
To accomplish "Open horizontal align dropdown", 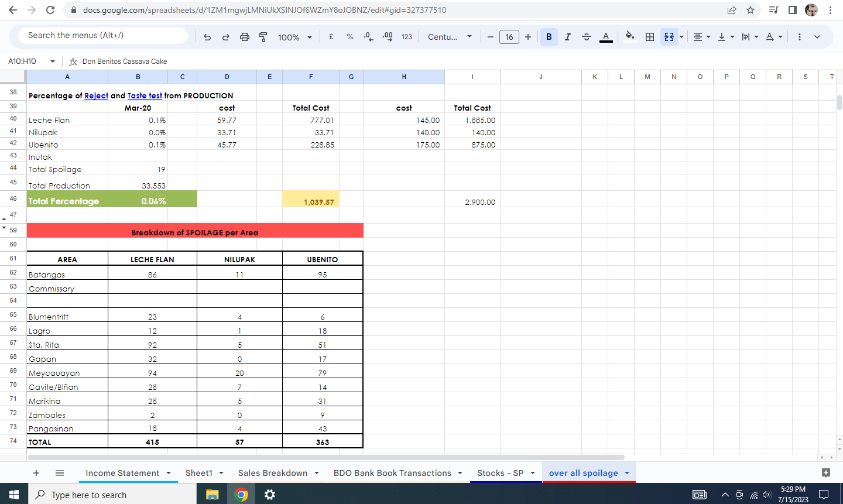I will tap(701, 37).
